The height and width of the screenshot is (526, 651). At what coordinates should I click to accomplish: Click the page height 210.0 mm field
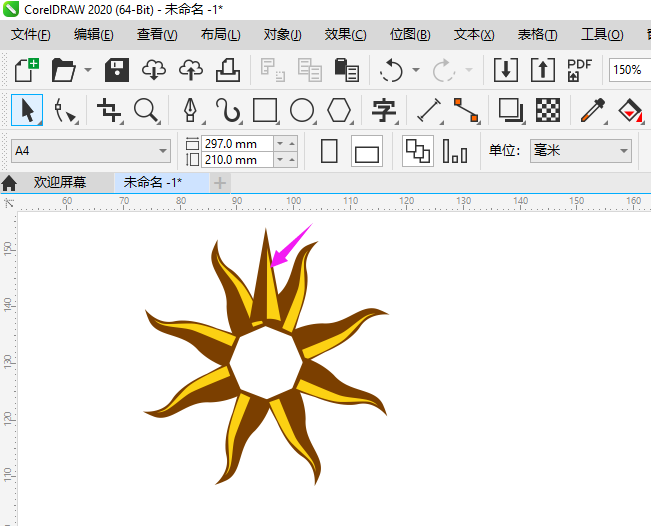[237, 160]
